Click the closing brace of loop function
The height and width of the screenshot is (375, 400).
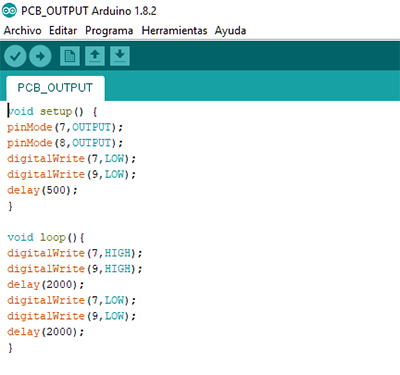(10, 348)
